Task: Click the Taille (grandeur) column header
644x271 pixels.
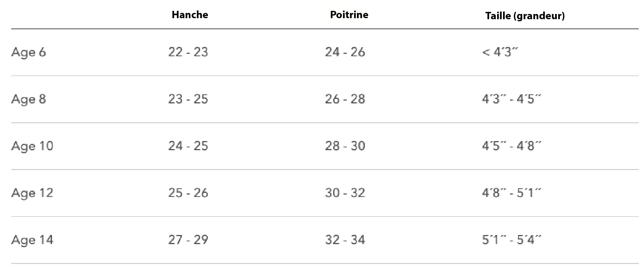Action: coord(525,16)
